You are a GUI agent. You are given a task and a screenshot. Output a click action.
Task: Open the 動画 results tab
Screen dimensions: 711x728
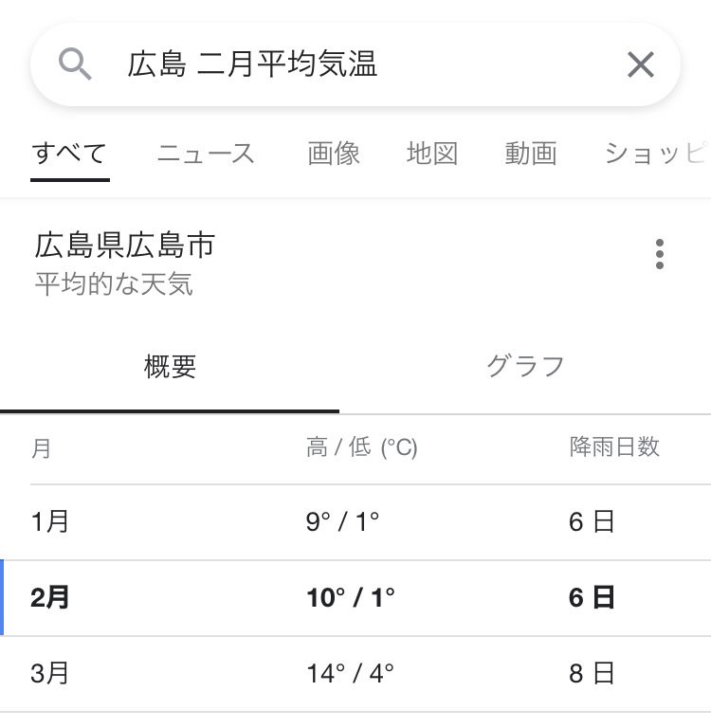coord(531,154)
